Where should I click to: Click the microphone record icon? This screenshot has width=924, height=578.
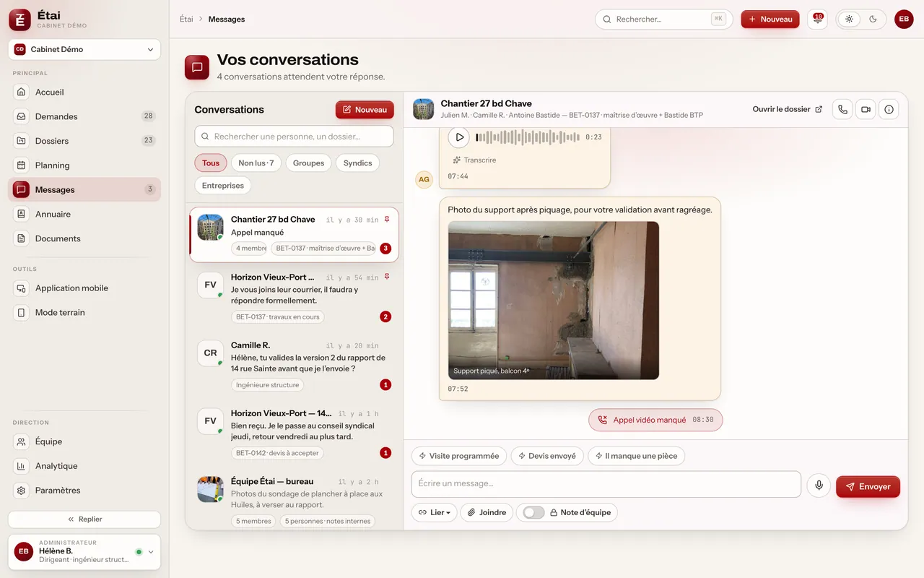click(x=819, y=486)
